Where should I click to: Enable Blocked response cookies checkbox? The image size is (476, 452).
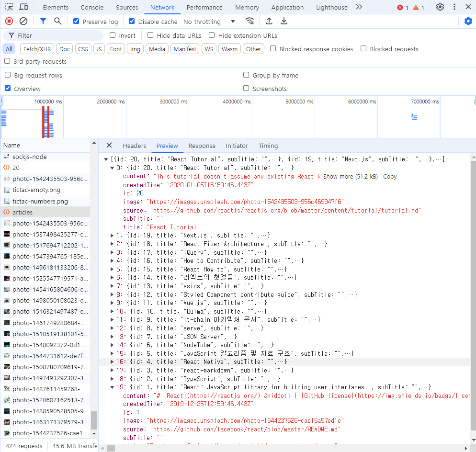point(273,48)
